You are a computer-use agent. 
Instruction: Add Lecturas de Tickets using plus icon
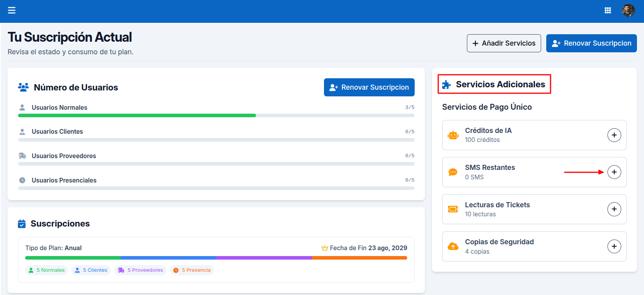[x=614, y=209]
